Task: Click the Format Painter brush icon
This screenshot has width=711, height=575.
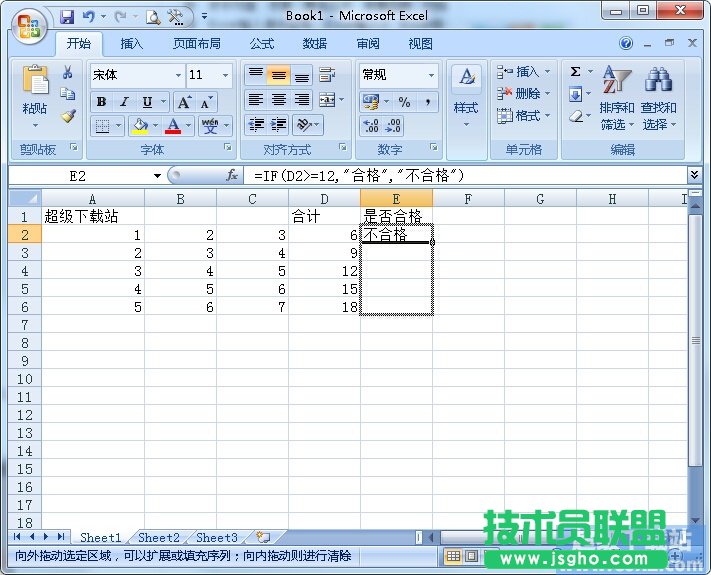Action: [x=68, y=115]
